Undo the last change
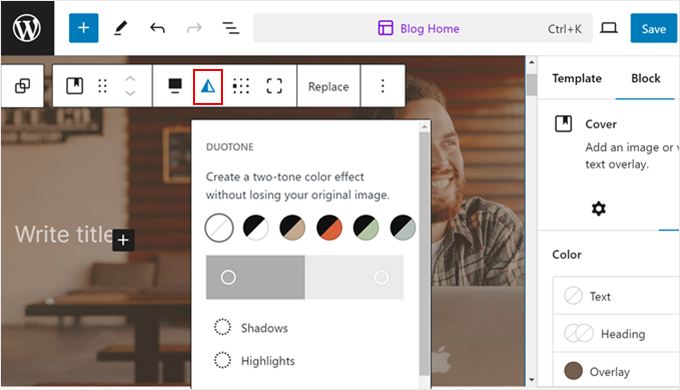The image size is (680, 390). (157, 28)
